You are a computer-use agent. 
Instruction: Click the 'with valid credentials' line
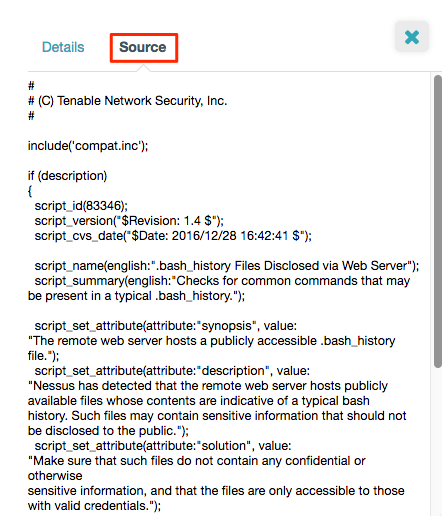point(94,506)
